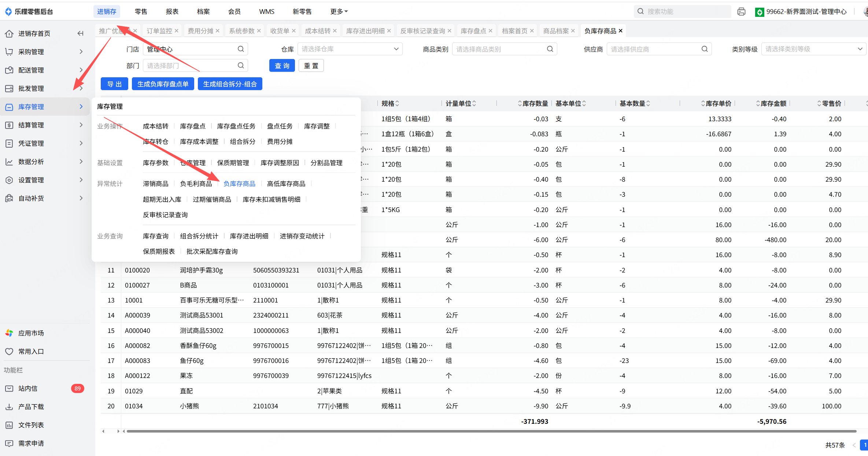Screen dimensions: 868x456
Task: Click the 产品下载 download icon
Action: click(x=9, y=407)
